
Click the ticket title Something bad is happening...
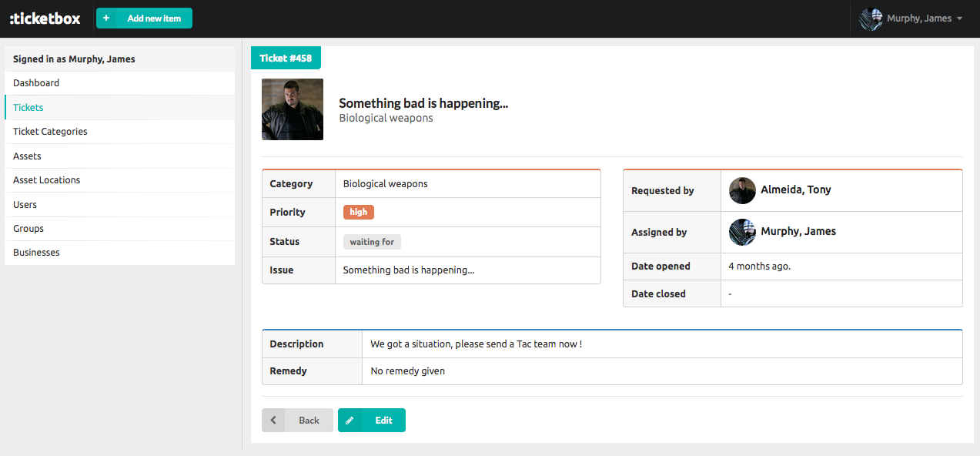423,103
